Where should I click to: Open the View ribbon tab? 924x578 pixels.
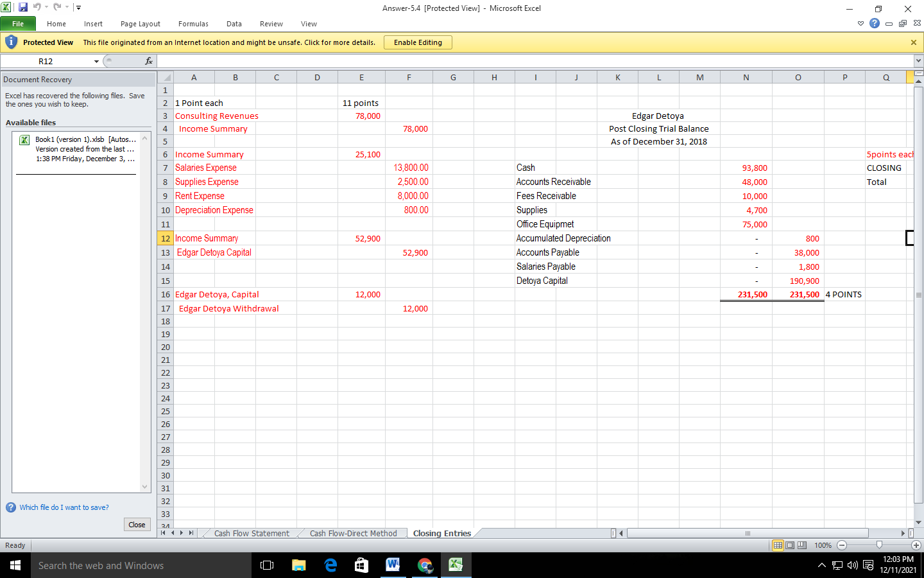tap(309, 24)
